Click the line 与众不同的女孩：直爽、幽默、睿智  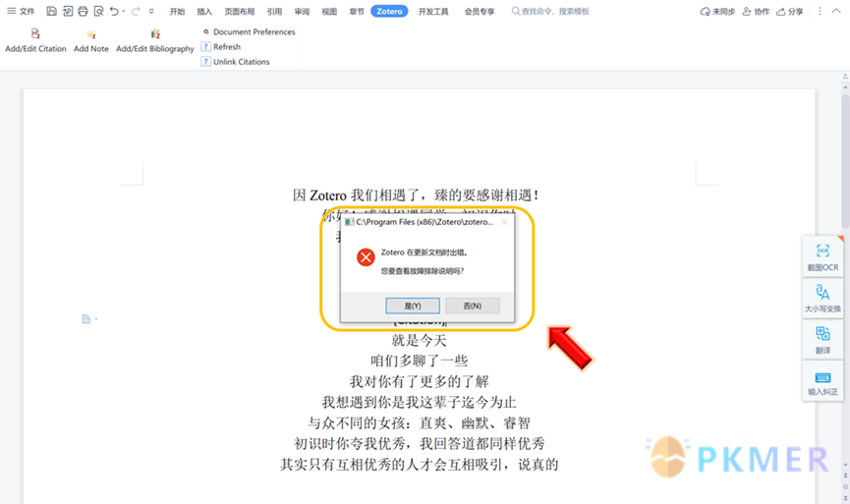419,422
